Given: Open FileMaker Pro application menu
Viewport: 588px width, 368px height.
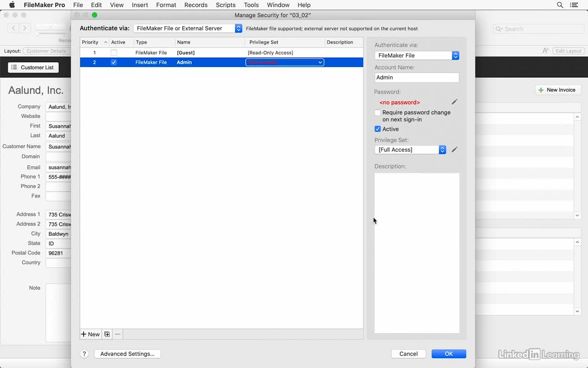Looking at the screenshot, I should tap(44, 5).
